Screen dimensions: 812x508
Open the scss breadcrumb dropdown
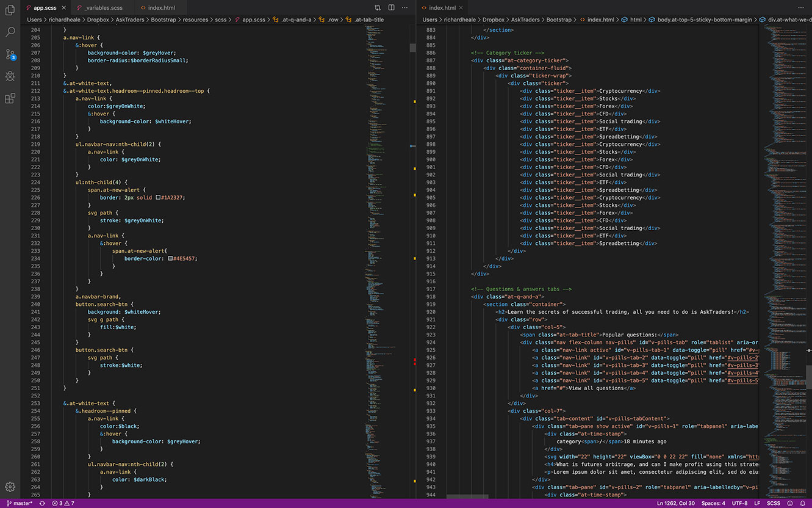221,19
